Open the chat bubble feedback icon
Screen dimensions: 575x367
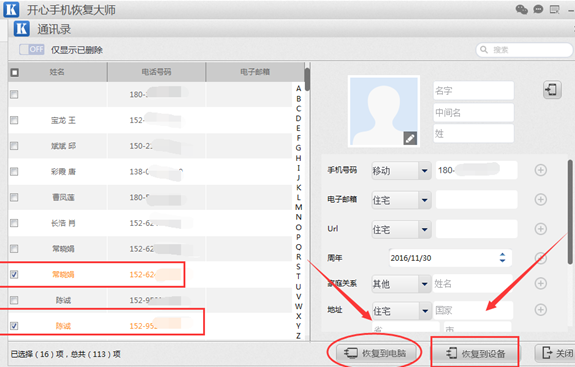pyautogui.click(x=538, y=9)
